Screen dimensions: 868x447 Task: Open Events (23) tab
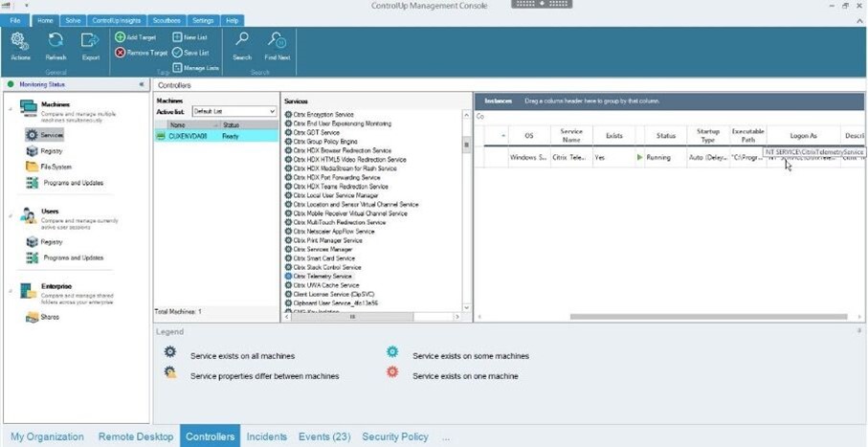point(324,437)
